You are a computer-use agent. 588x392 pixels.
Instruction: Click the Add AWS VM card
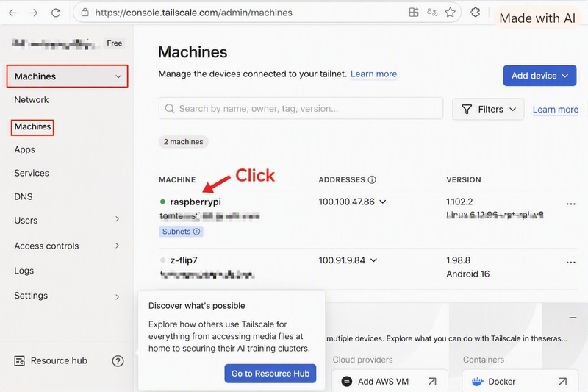point(390,381)
